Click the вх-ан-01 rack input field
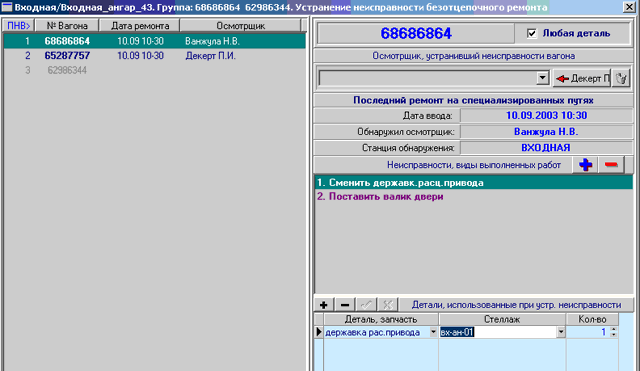 (498, 332)
